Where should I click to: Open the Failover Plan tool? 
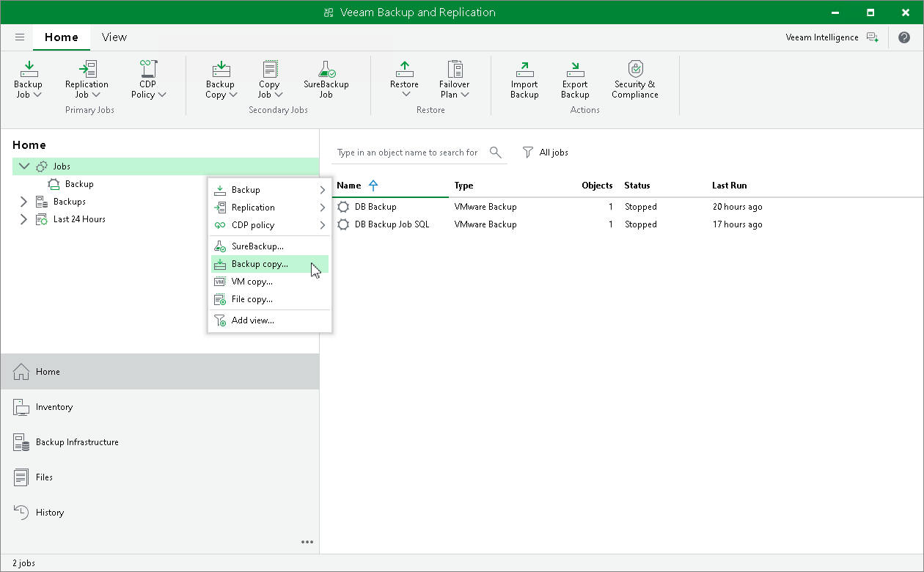[454, 78]
